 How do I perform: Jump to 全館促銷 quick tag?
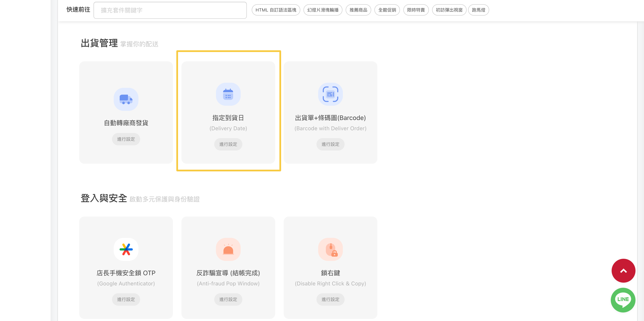click(387, 10)
